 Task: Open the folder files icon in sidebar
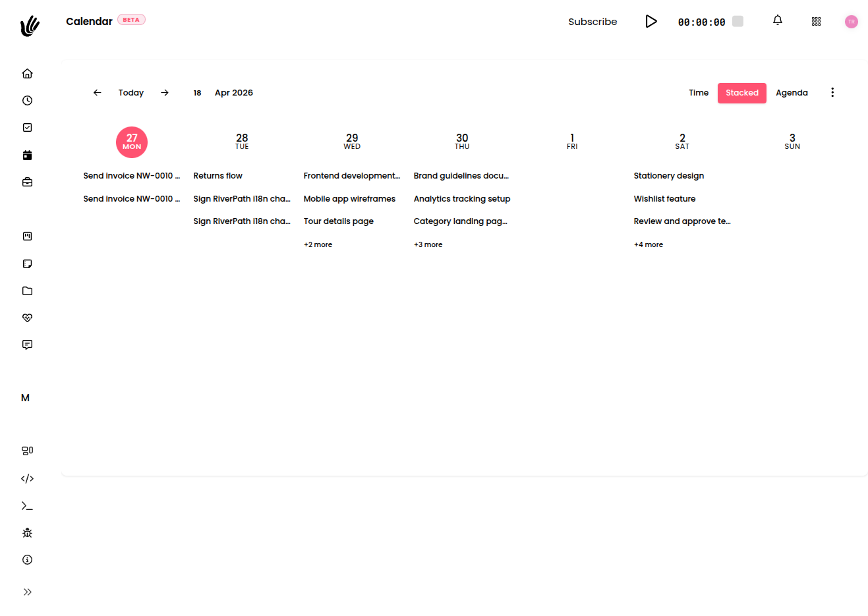pos(27,291)
